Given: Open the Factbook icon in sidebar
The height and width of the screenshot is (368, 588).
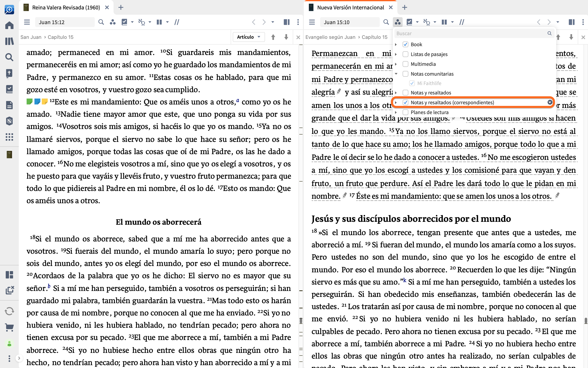Looking at the screenshot, I should pos(9,73).
